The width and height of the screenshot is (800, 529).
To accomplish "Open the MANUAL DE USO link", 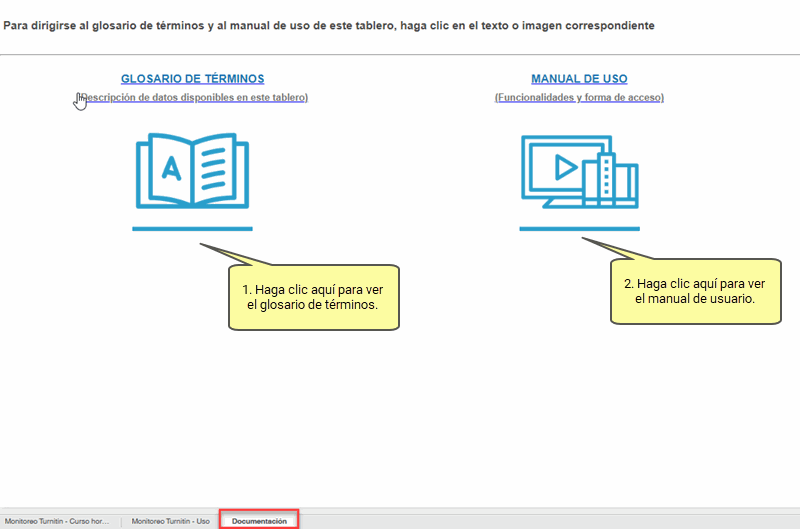I will [579, 78].
